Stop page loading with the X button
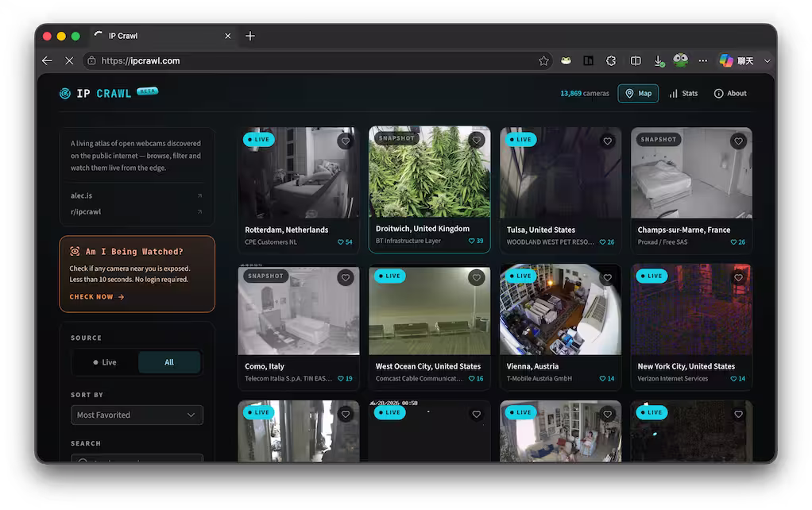Screen dimensions: 812x510 pos(69,60)
